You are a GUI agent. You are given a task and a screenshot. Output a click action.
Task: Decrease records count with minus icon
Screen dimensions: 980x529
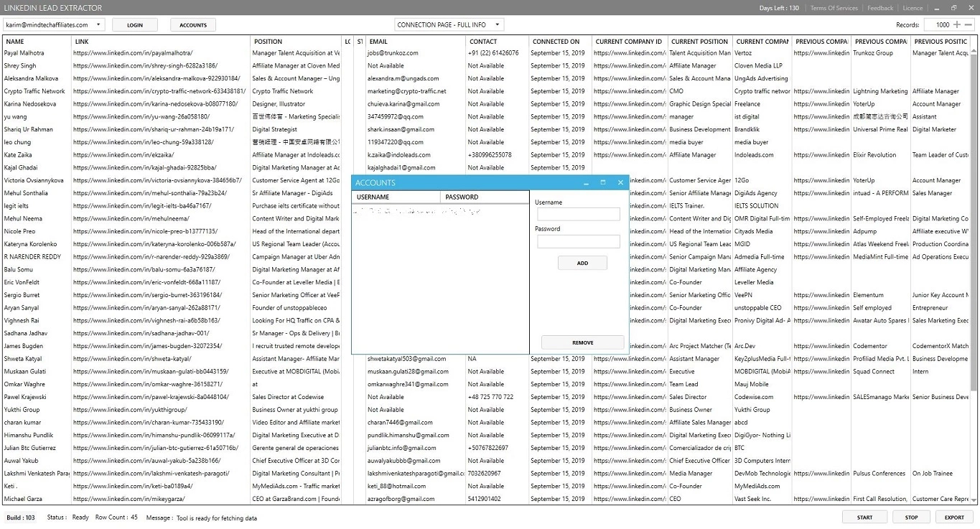(969, 24)
